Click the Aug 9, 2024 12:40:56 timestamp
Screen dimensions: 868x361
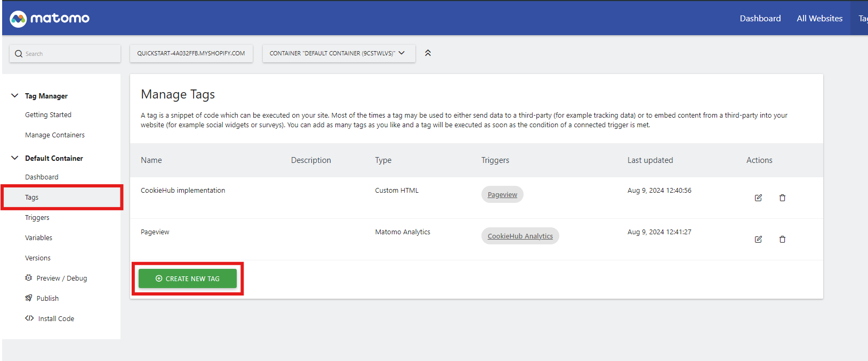[x=659, y=191]
